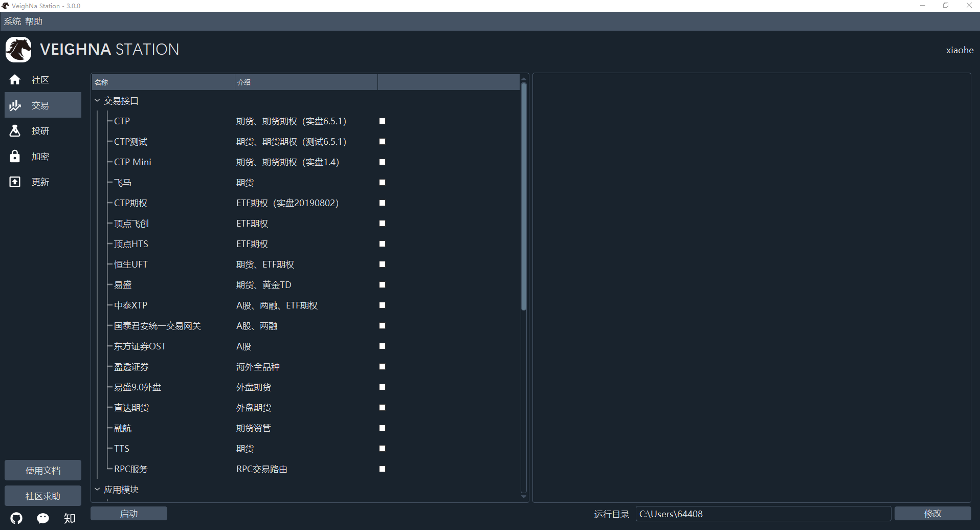Open Zhihu via the 知 icon

tap(69, 518)
